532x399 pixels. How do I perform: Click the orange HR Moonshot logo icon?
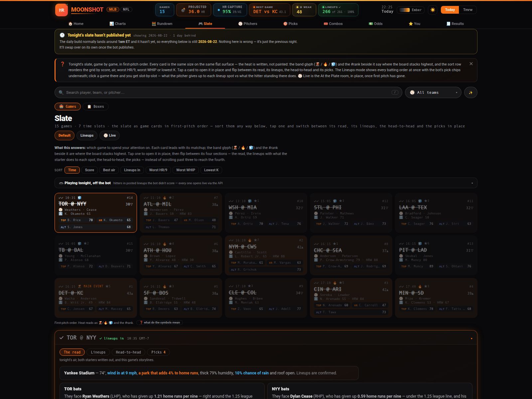62,10
